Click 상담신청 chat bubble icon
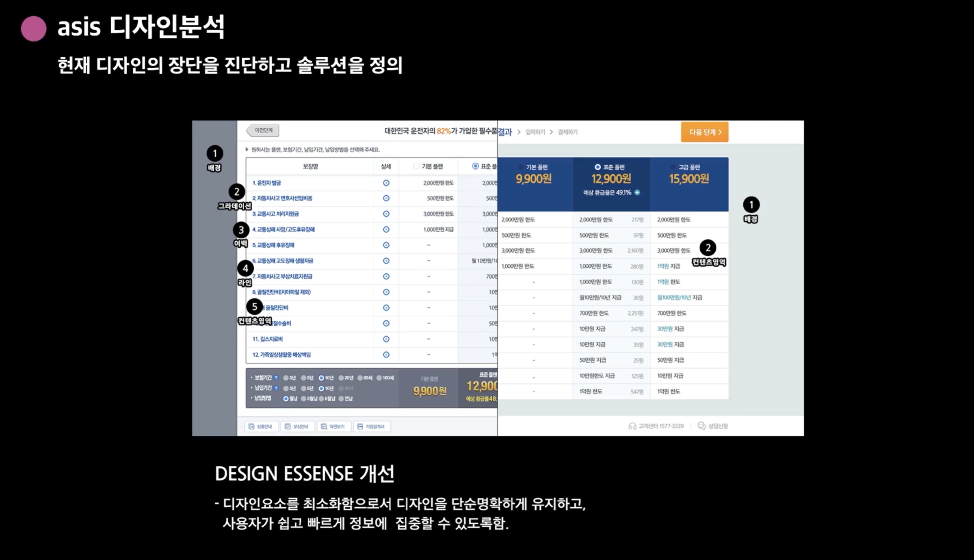This screenshot has width=974, height=560. click(x=701, y=426)
